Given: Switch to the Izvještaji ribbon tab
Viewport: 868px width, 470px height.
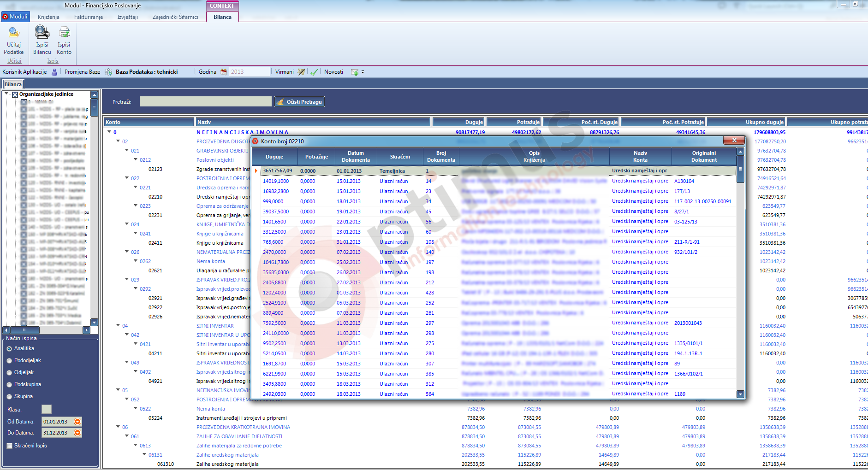Looking at the screenshot, I should [127, 17].
